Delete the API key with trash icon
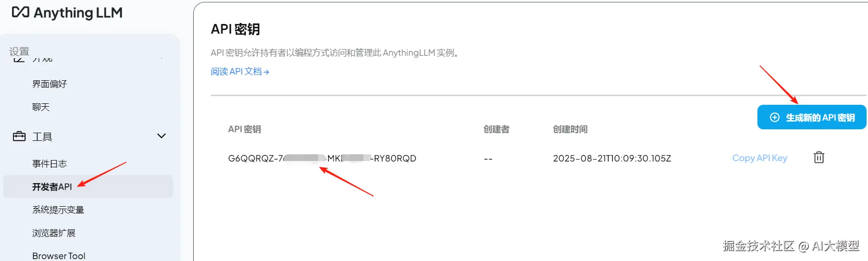This screenshot has height=261, width=868. tap(818, 157)
